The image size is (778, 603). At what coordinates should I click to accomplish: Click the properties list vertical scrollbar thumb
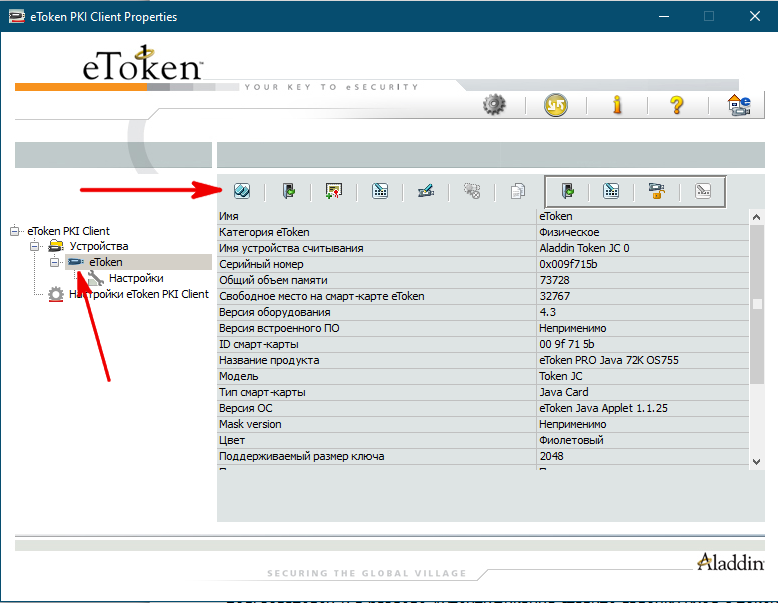coord(756,304)
